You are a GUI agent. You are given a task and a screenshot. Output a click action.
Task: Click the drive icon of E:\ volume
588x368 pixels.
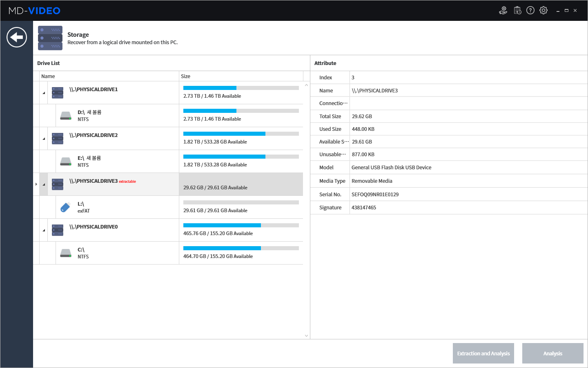click(x=66, y=162)
